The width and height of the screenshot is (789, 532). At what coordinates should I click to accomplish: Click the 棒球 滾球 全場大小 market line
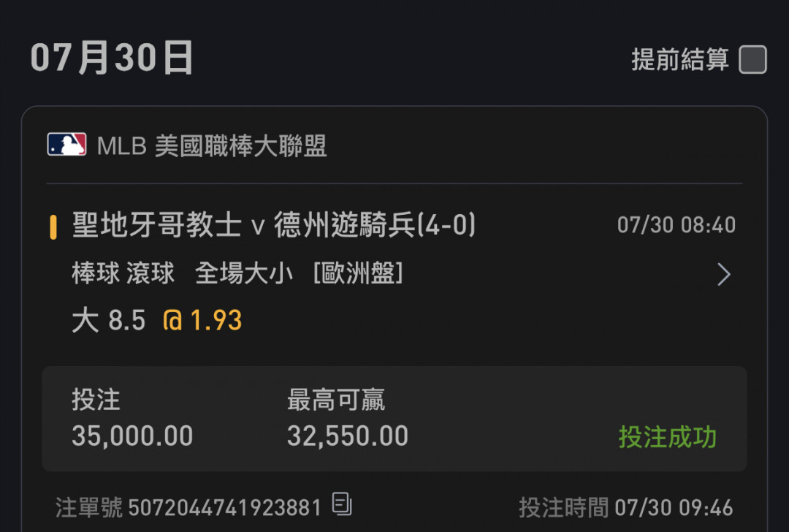[182, 273]
